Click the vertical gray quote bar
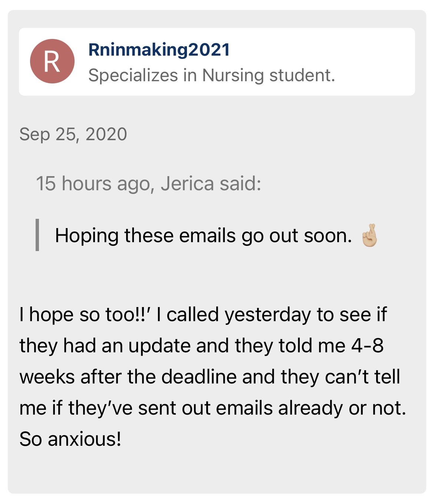 pos(37,235)
